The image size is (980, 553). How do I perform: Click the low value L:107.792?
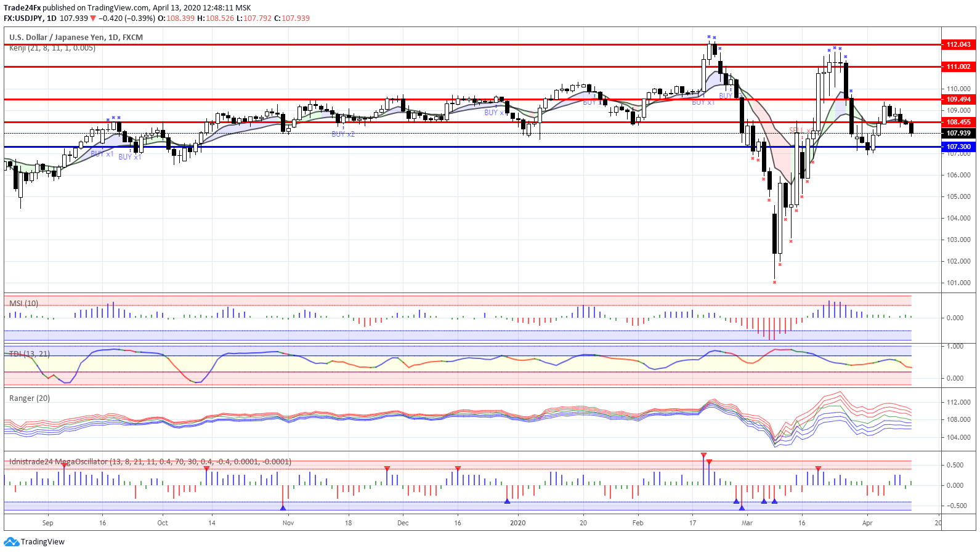[254, 18]
